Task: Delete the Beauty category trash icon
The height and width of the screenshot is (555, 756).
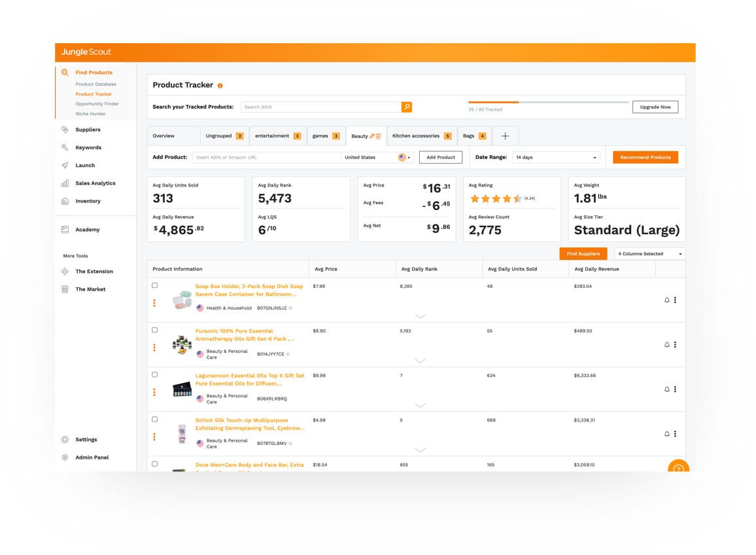Action: 378,136
